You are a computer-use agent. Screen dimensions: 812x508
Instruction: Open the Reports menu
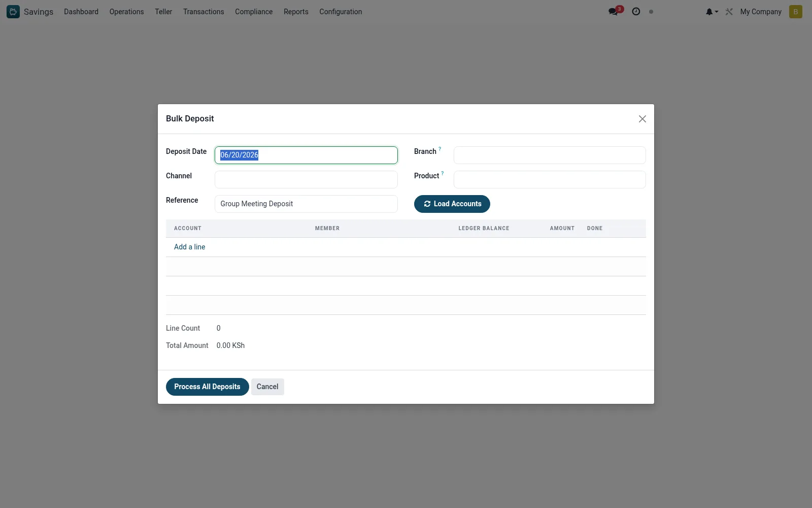coord(296,12)
